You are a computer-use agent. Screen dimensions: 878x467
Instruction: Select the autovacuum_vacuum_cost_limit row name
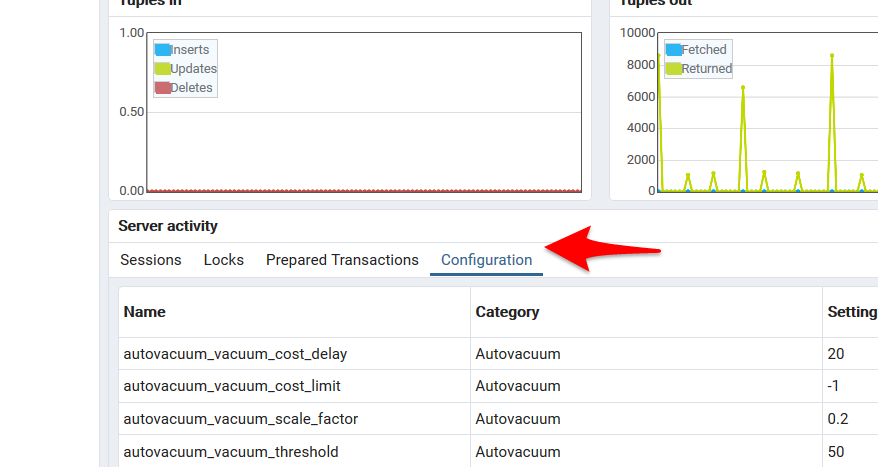(x=233, y=386)
